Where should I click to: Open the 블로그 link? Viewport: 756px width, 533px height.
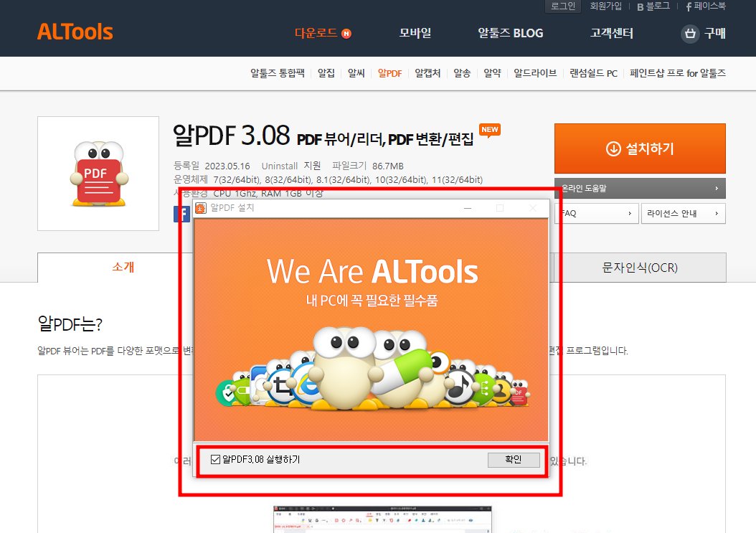coord(653,6)
